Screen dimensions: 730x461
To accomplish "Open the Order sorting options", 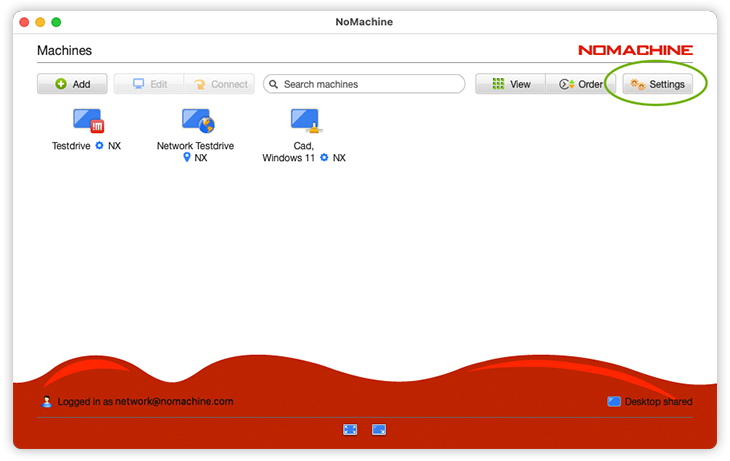I will [580, 85].
